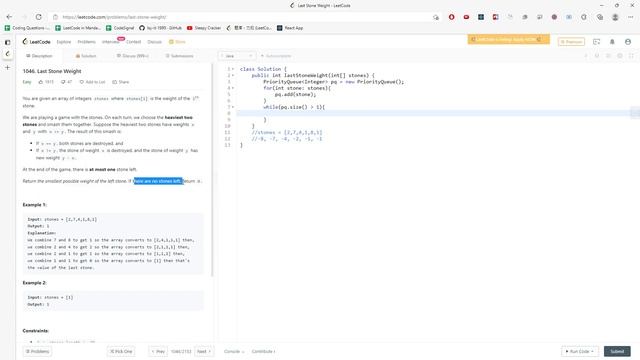Viewport: 640px width, 360px height.
Task: Select the LeetCode tab icon in vertical tab strip
Action: [7, 54]
